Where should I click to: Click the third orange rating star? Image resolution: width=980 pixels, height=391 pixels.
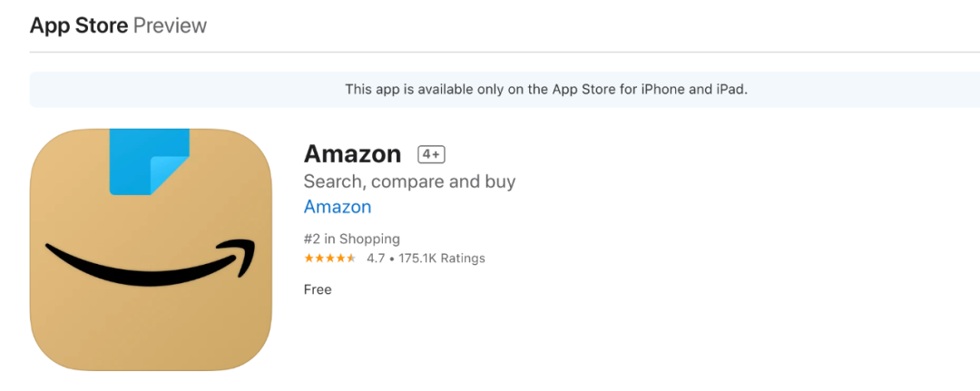tap(329, 259)
